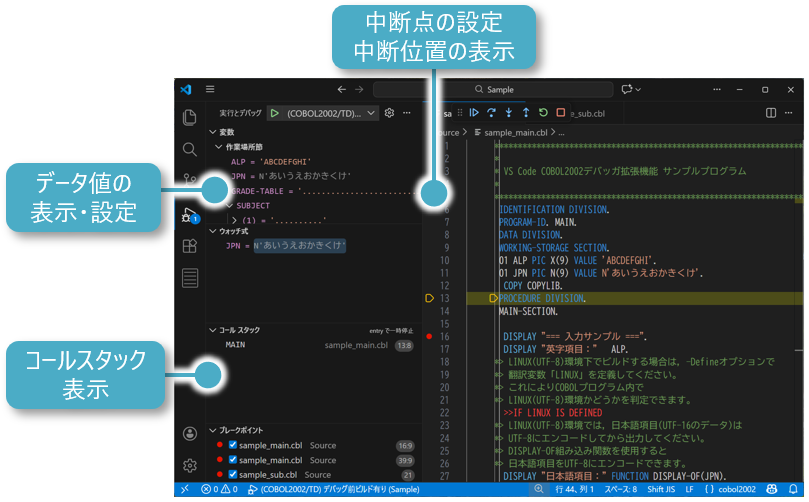
Task: Open the list-style panel icon below Extensions
Action: click(190, 278)
